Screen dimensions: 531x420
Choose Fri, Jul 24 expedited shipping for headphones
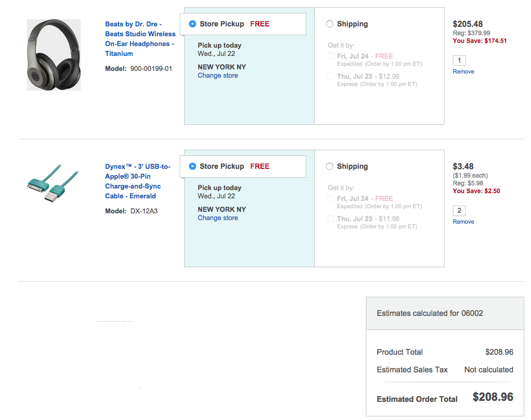[331, 56]
